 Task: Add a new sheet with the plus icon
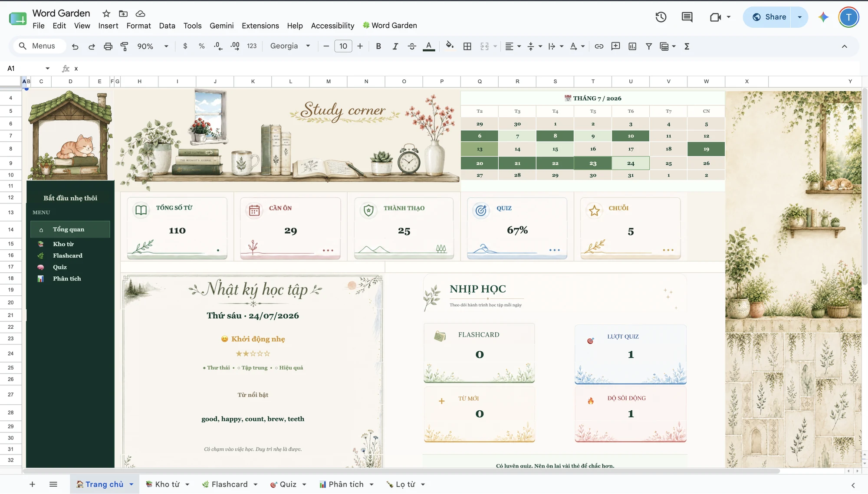point(32,484)
